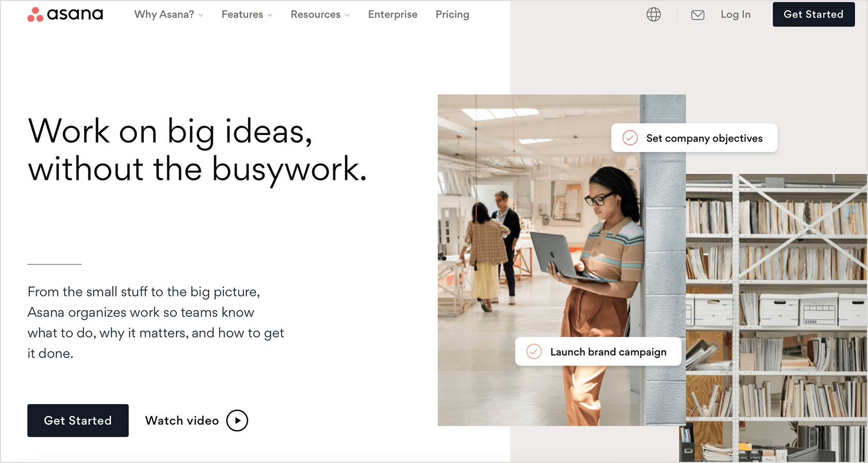Expand the 'Why Asana?' dropdown menu
The image size is (868, 463).
point(168,14)
